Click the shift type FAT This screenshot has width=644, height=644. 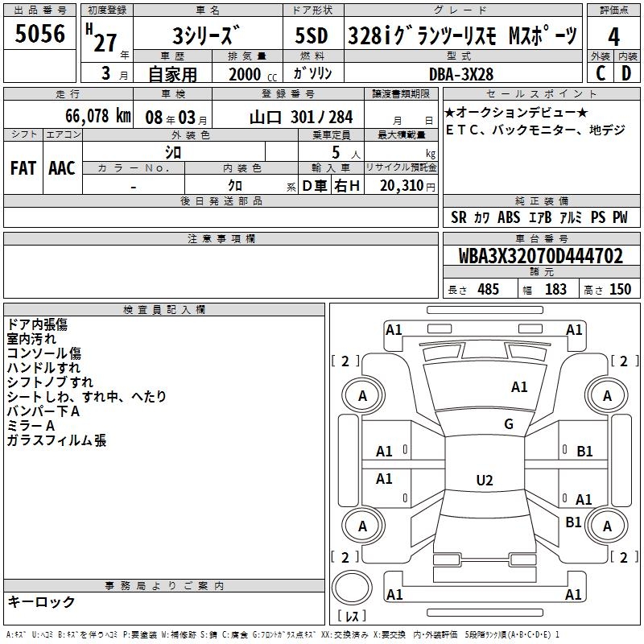(23, 168)
